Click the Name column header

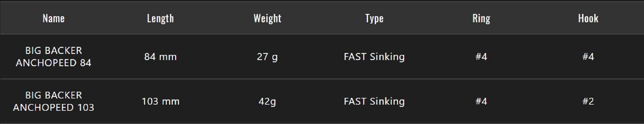pos(53,18)
